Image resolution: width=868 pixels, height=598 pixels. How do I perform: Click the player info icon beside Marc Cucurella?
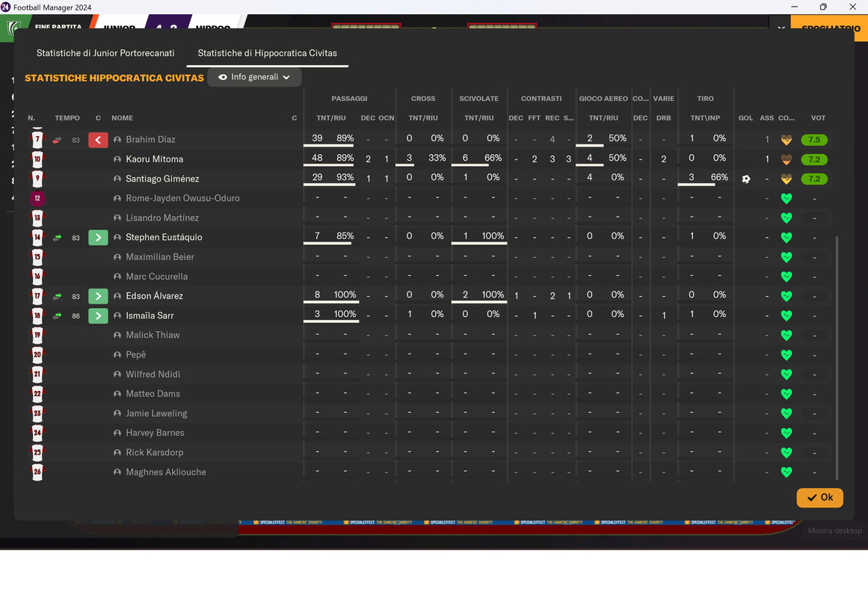pos(117,277)
